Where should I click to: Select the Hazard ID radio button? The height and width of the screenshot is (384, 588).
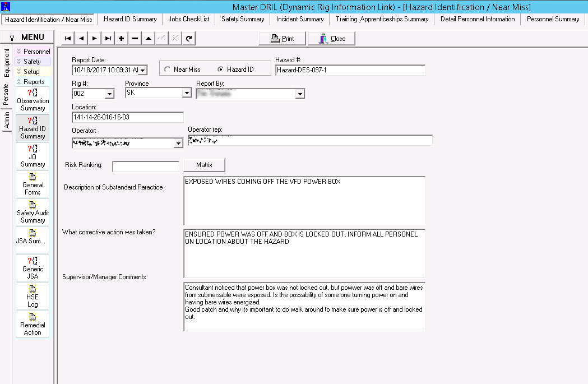click(220, 70)
